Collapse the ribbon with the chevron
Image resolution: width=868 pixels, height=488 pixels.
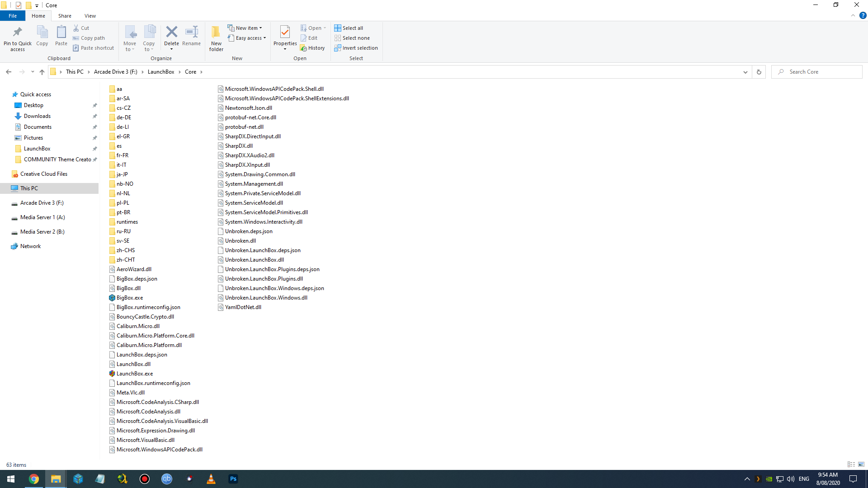(x=853, y=15)
